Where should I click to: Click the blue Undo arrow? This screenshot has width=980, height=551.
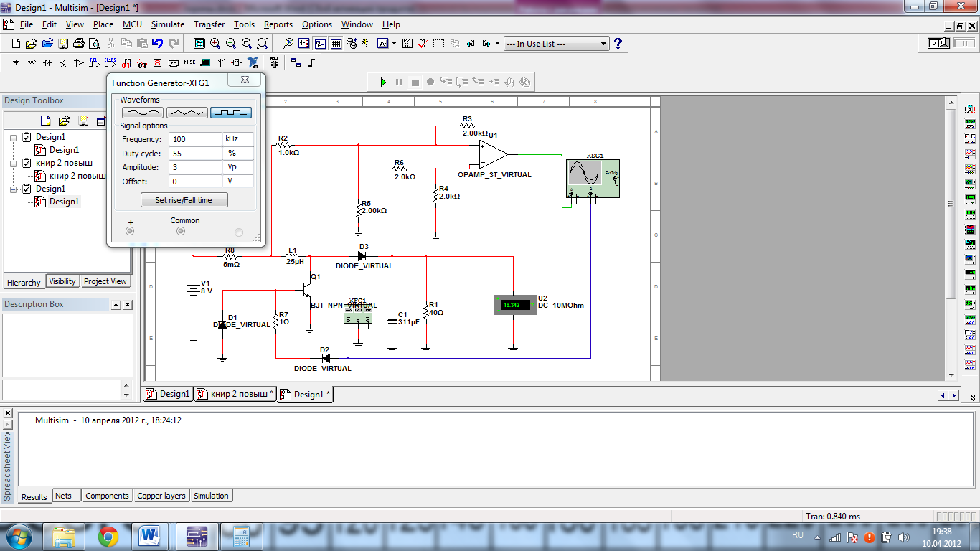click(x=157, y=43)
